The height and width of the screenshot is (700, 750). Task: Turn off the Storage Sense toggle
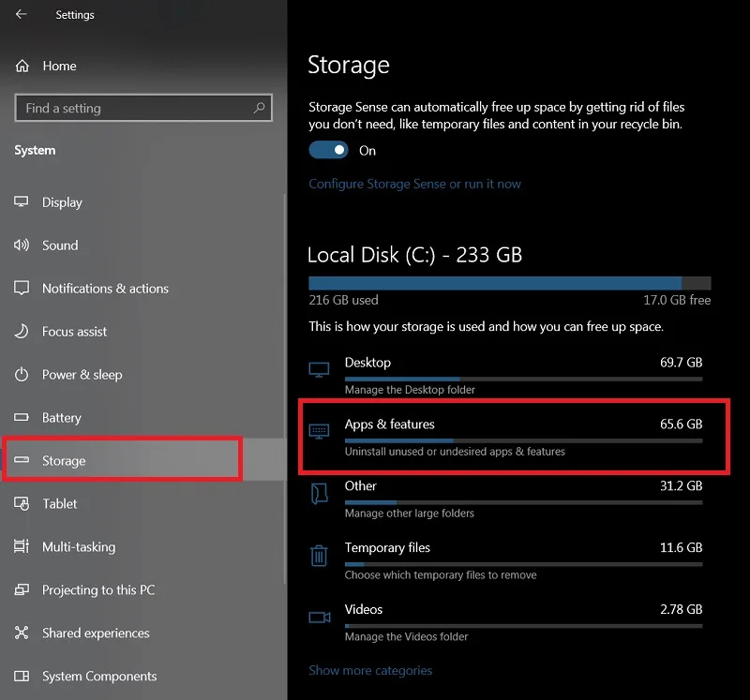328,150
